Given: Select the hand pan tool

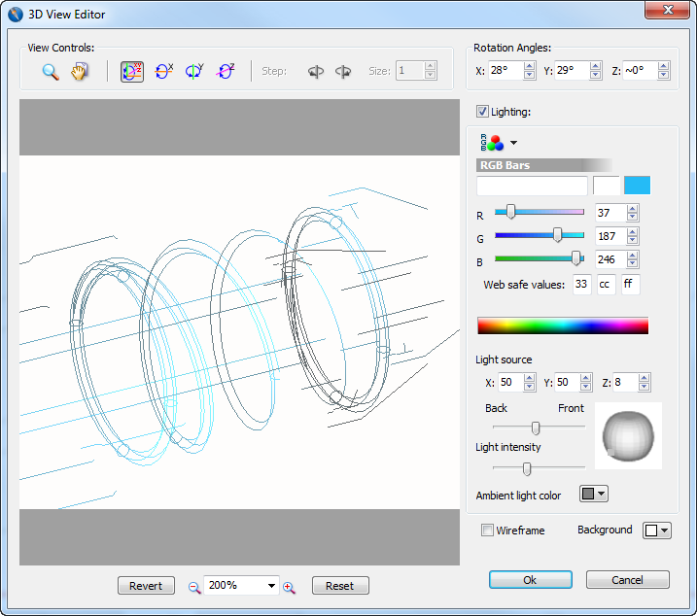Looking at the screenshot, I should [x=80, y=71].
